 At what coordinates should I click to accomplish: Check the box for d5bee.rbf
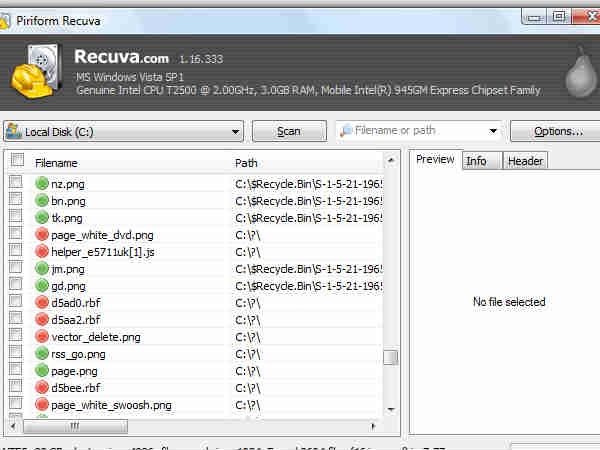[16, 386]
